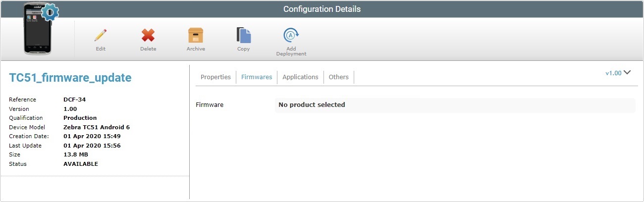Click the Add Deployment icon
Viewport: 644px width, 202px height.
tap(291, 35)
